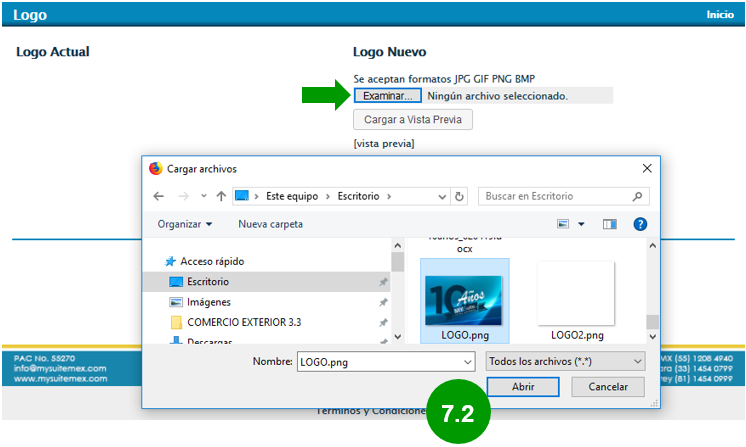
Task: Open the Todos los archivos filter dropdown
Action: tap(565, 361)
